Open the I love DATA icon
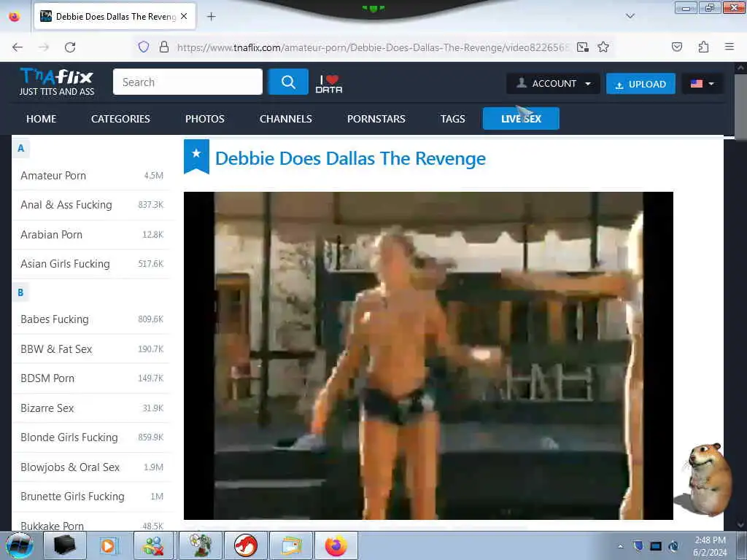 [x=329, y=84]
